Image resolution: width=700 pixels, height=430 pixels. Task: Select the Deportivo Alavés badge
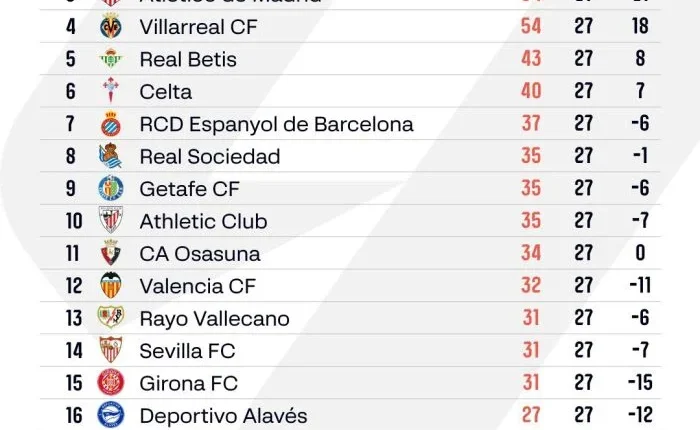[x=110, y=414]
